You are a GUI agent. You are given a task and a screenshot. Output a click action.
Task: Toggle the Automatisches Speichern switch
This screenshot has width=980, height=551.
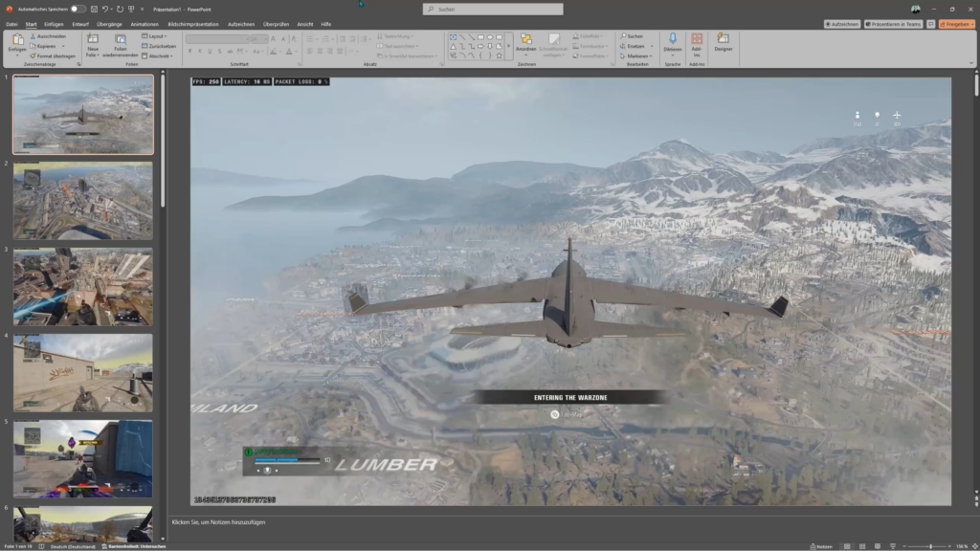click(78, 10)
